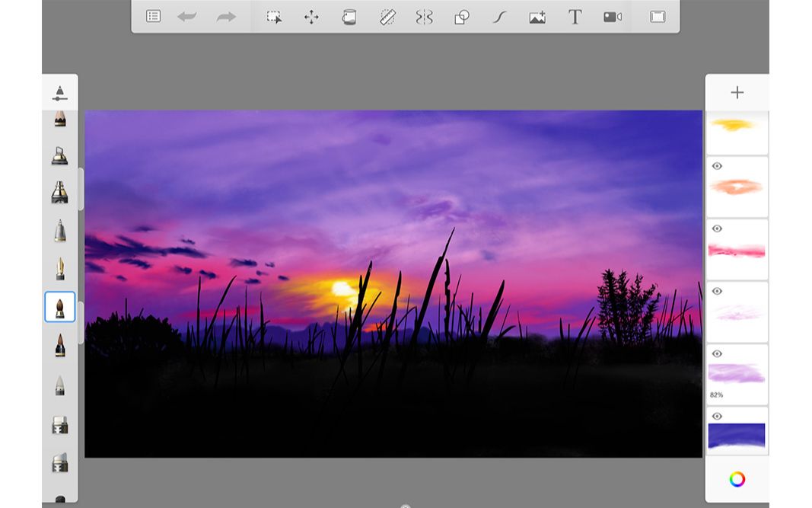This screenshot has height=508, width=812.
Task: Activate the move tool in the toolbar
Action: [313, 16]
